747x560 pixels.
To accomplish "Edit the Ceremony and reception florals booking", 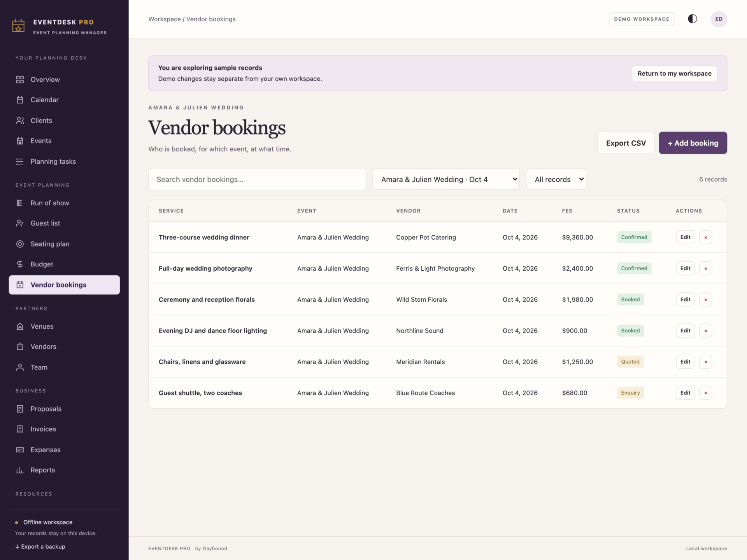I will coord(685,299).
